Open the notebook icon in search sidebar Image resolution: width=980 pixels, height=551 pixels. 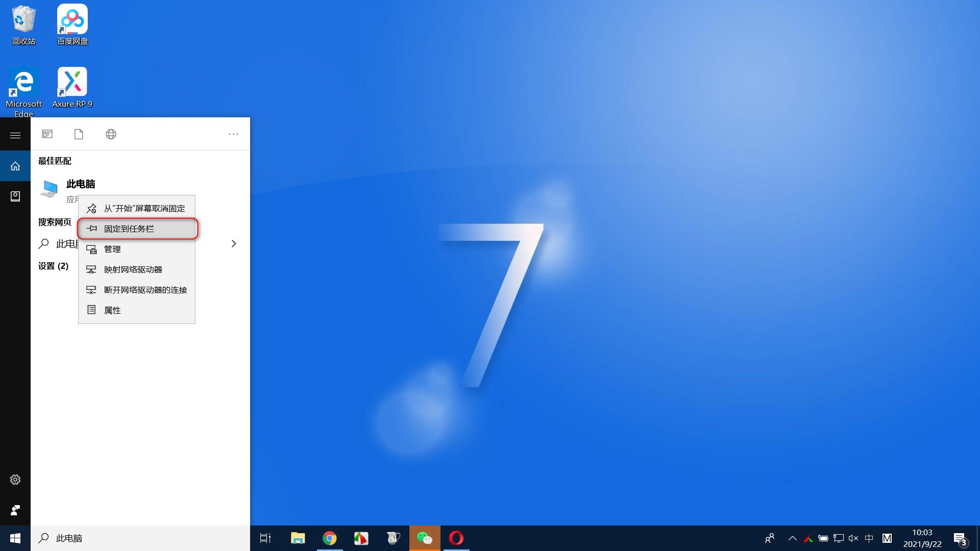tap(15, 196)
